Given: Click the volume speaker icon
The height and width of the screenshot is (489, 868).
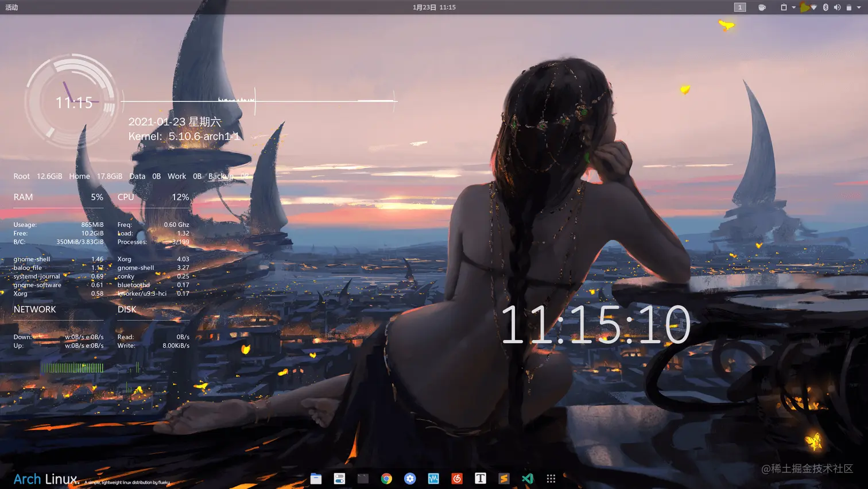Looking at the screenshot, I should tap(837, 7).
